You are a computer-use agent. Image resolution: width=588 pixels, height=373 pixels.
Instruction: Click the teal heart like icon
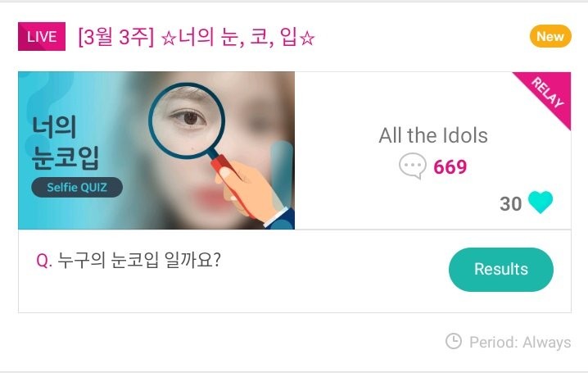[x=541, y=202]
